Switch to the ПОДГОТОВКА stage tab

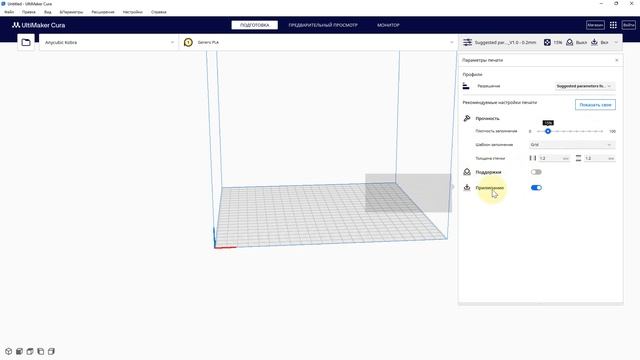[255, 25]
